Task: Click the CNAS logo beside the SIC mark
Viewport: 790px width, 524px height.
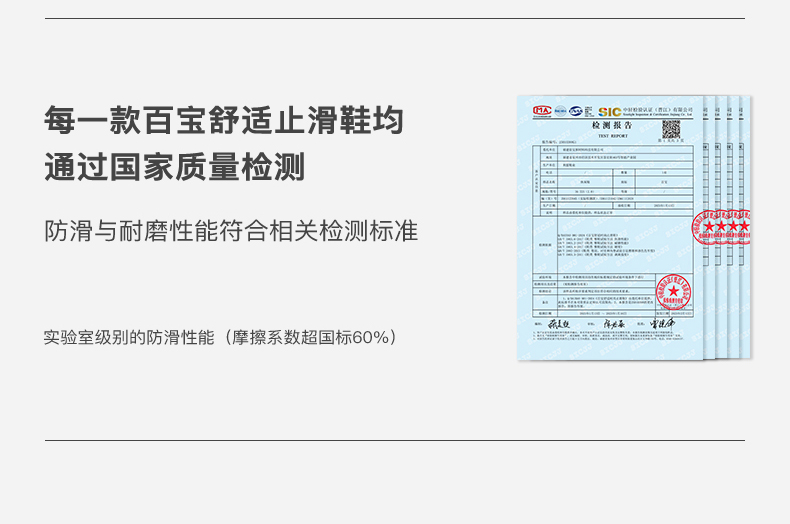Action: pyautogui.click(x=576, y=111)
